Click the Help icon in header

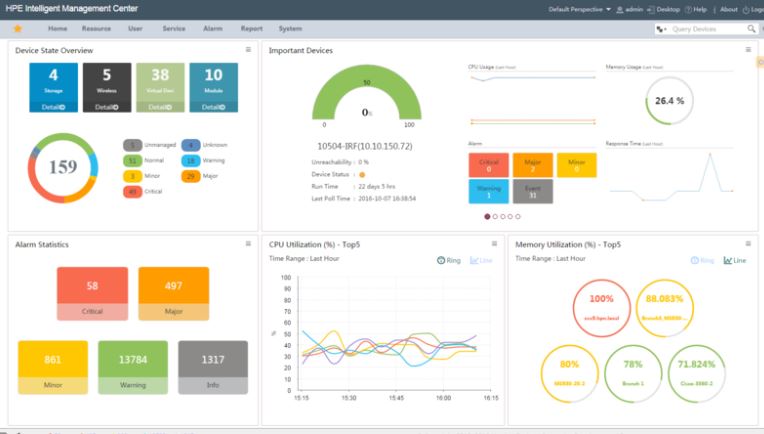click(688, 9)
